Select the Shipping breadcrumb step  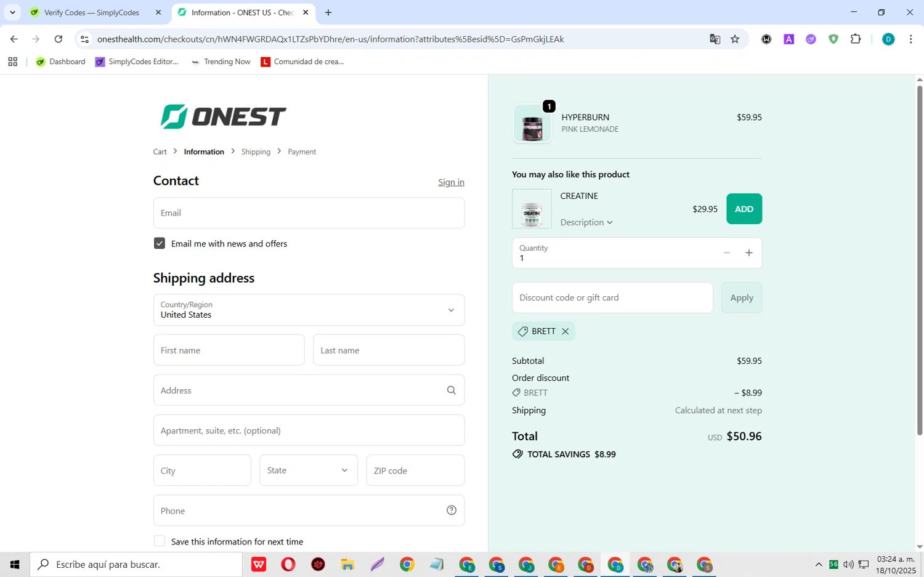click(x=256, y=151)
